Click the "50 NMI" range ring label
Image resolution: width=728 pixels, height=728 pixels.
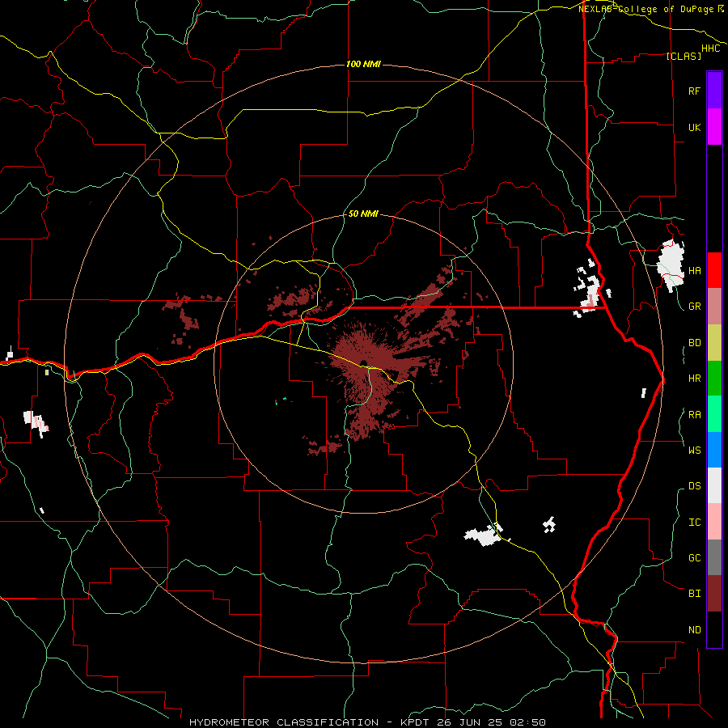(x=363, y=214)
